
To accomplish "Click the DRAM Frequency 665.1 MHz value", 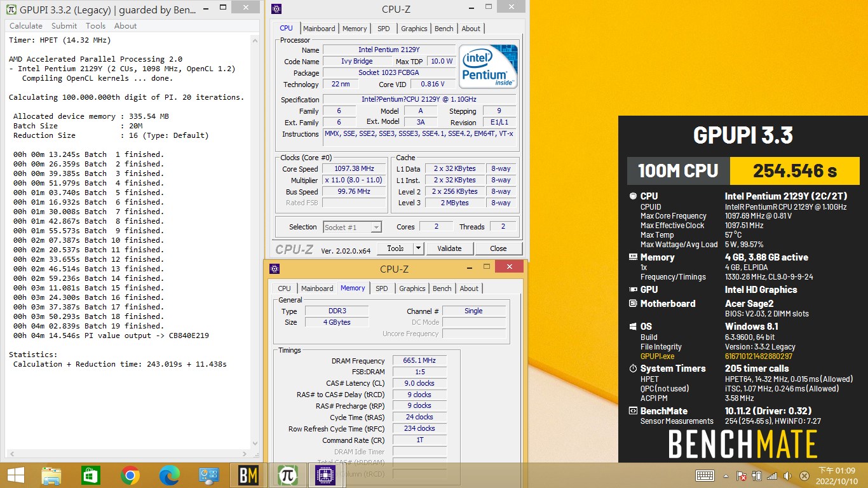I will click(419, 361).
